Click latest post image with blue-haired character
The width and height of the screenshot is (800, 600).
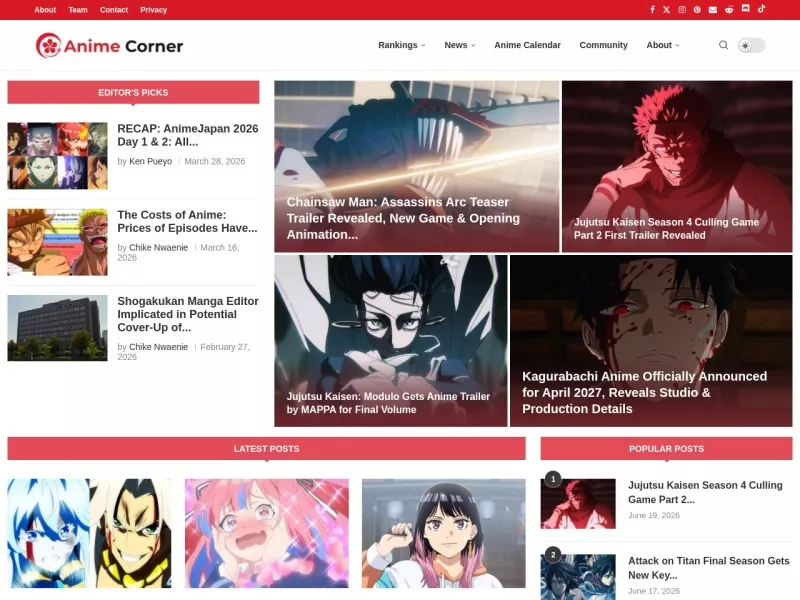[89, 533]
